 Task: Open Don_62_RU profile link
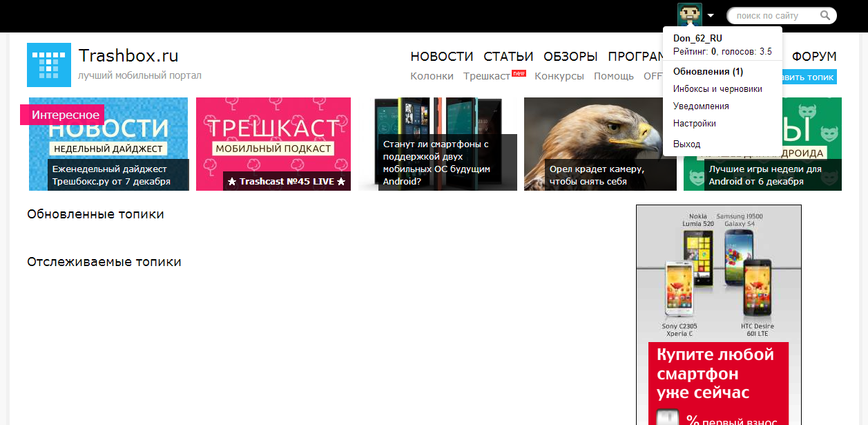point(697,39)
